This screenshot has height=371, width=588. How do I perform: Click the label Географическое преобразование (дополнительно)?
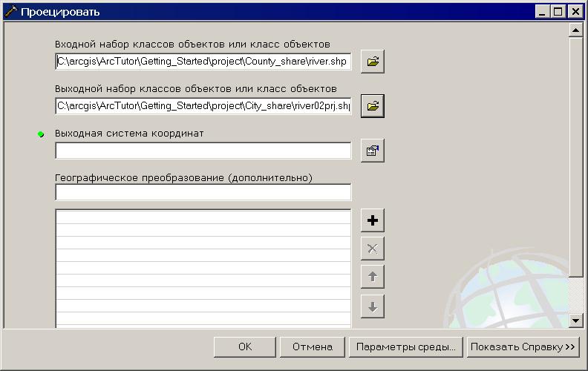point(184,177)
